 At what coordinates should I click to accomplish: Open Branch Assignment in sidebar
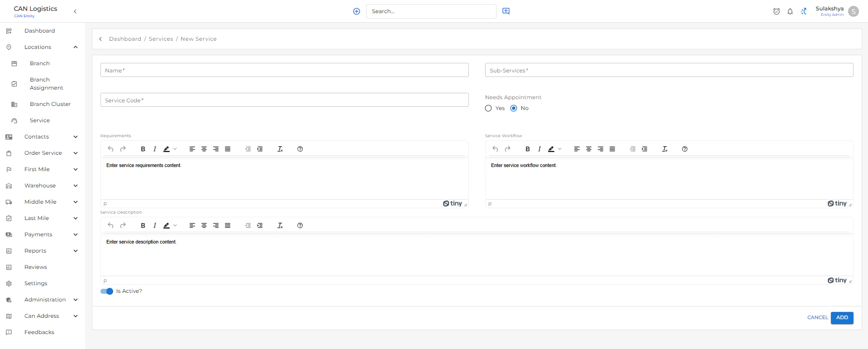pyautogui.click(x=46, y=84)
